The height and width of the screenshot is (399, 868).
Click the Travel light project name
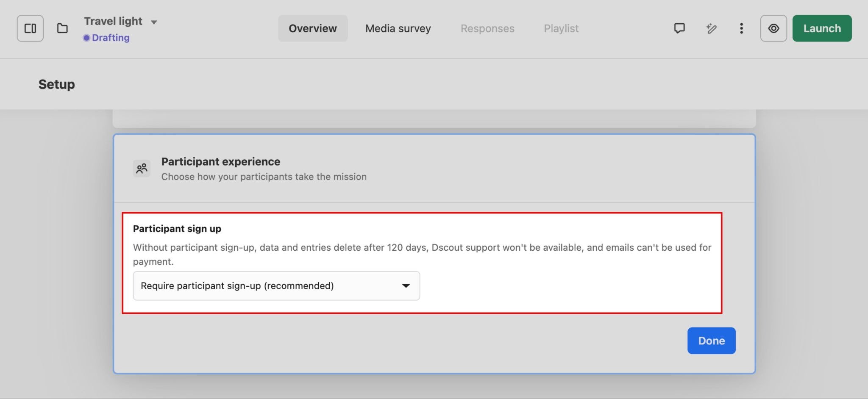tap(113, 21)
